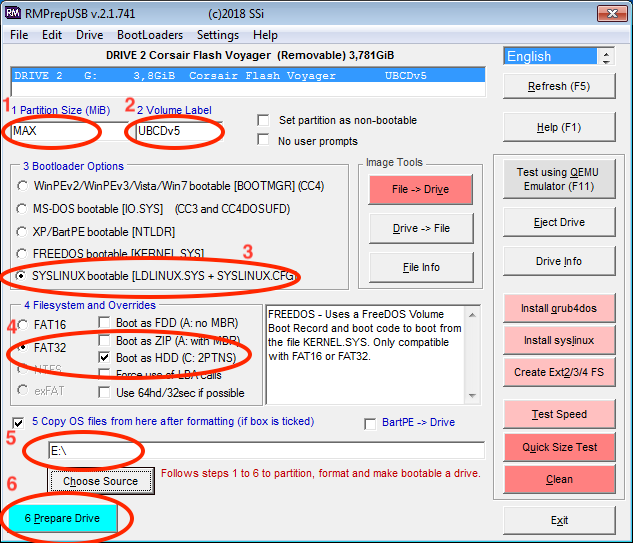Screen dimensions: 633x543
Task: Click the Refresh (F5) button
Action: (559, 86)
